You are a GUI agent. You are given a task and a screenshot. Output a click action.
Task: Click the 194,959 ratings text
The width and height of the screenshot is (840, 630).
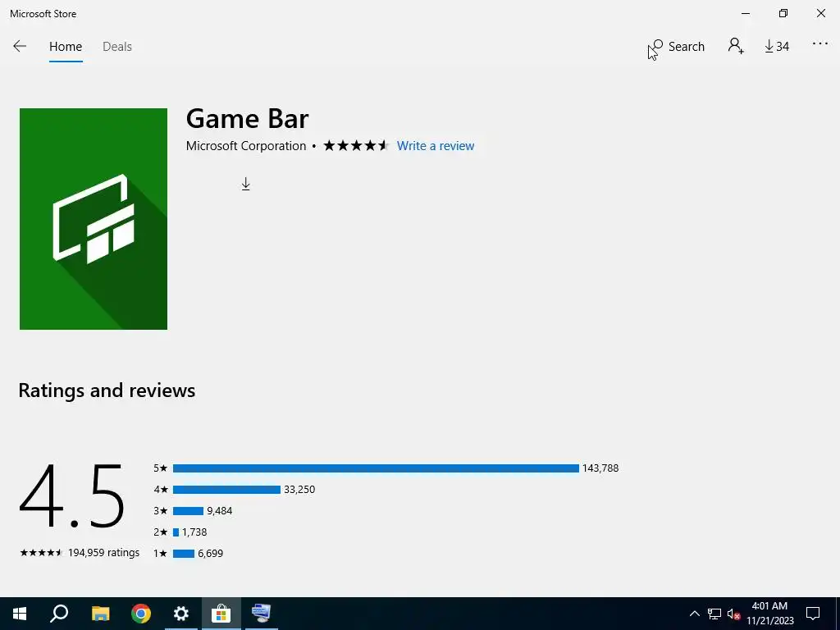point(103,552)
